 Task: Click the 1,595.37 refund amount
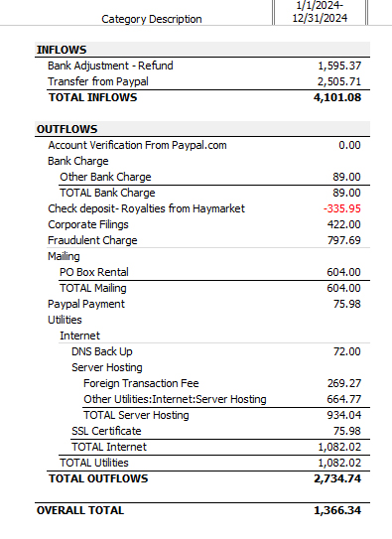pos(339,66)
